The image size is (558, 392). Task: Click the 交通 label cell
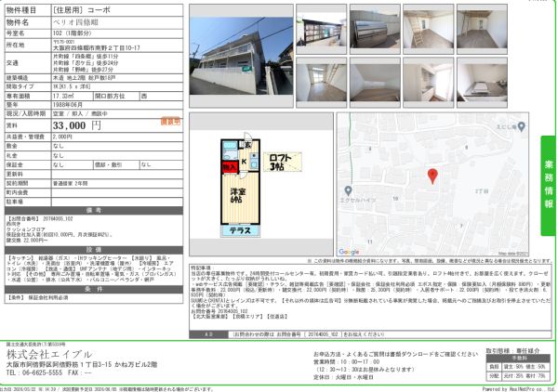click(28, 63)
